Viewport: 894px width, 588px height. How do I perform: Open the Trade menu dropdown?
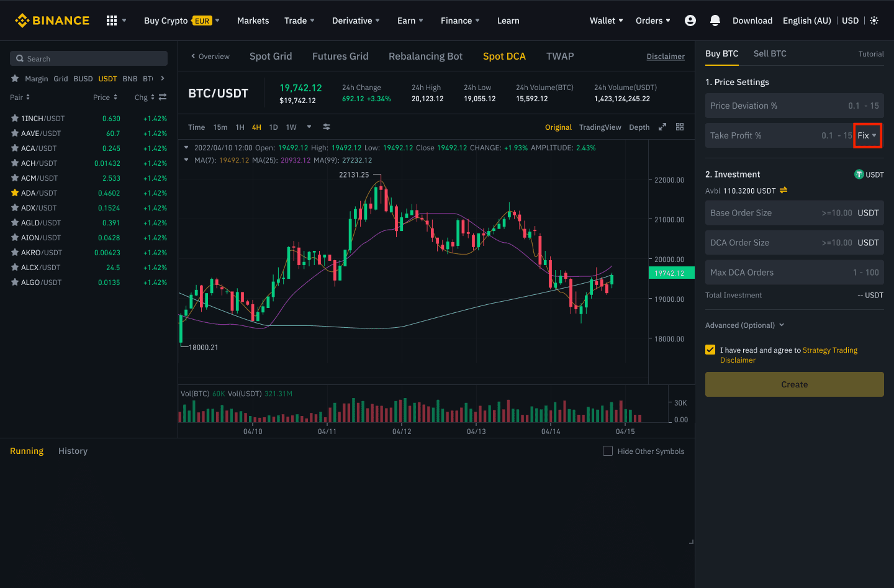(299, 20)
